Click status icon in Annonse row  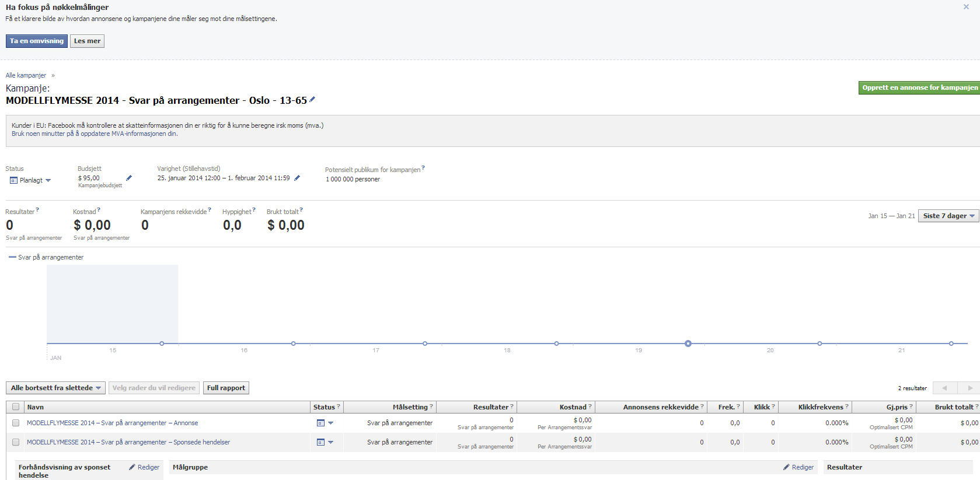pos(320,423)
